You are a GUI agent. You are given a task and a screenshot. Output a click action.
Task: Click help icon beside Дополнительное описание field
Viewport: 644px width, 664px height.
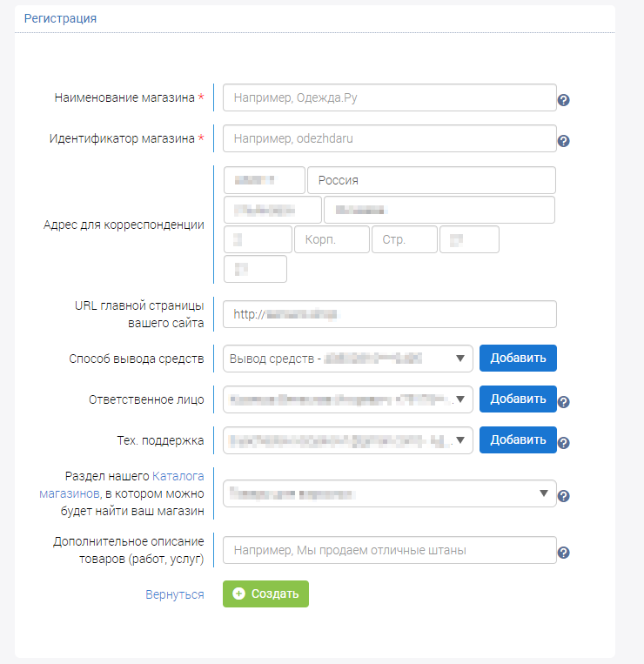[563, 553]
